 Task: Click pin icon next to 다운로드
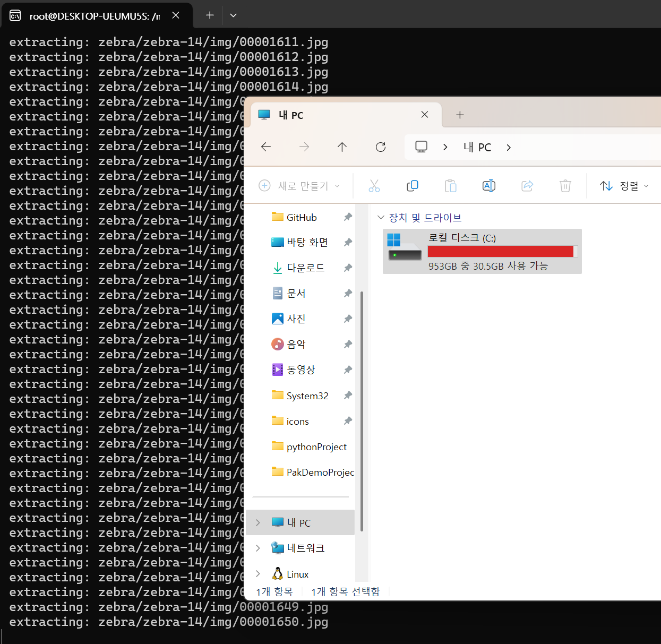[x=348, y=268]
